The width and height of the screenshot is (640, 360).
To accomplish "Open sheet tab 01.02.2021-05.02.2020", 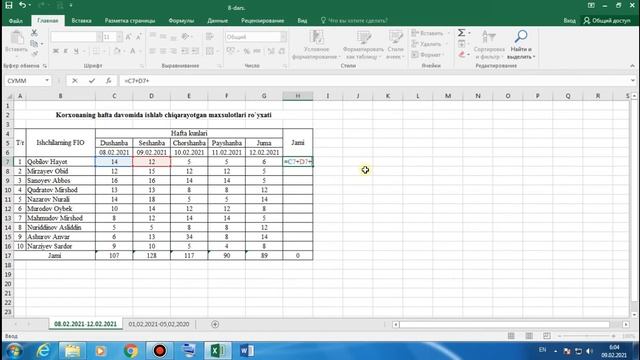I will (x=159, y=324).
